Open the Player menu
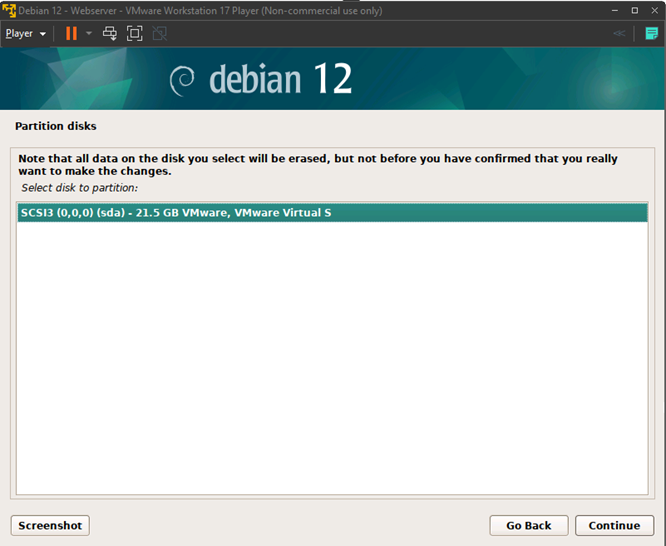The image size is (666, 546). coord(25,33)
